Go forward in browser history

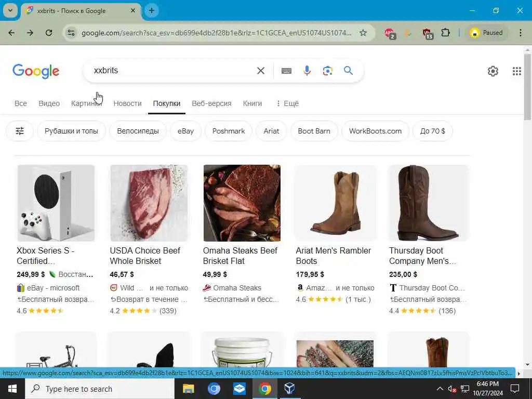[x=30, y=33]
